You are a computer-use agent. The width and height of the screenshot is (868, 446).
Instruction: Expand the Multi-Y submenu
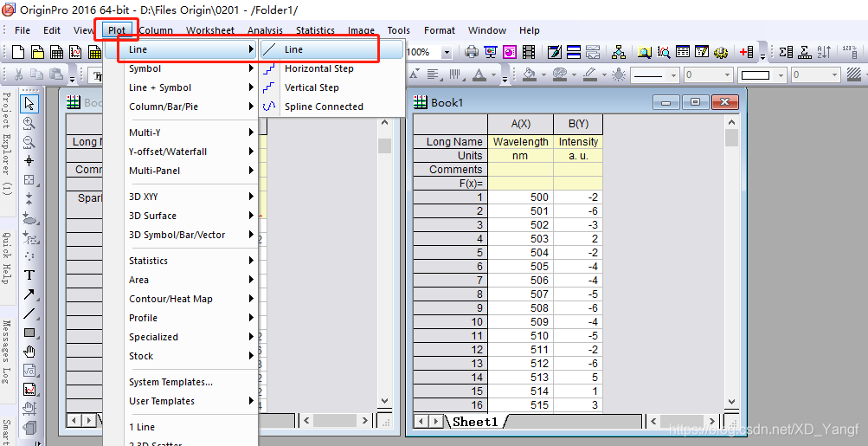(x=191, y=133)
